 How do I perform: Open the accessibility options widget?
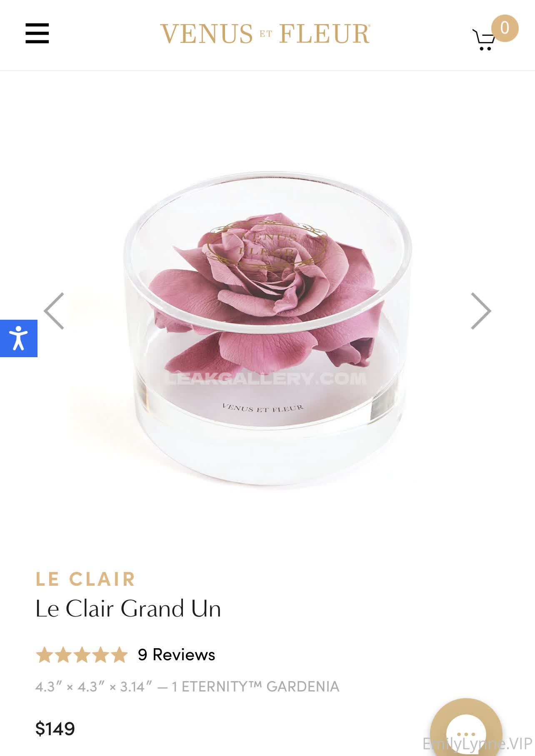(19, 338)
